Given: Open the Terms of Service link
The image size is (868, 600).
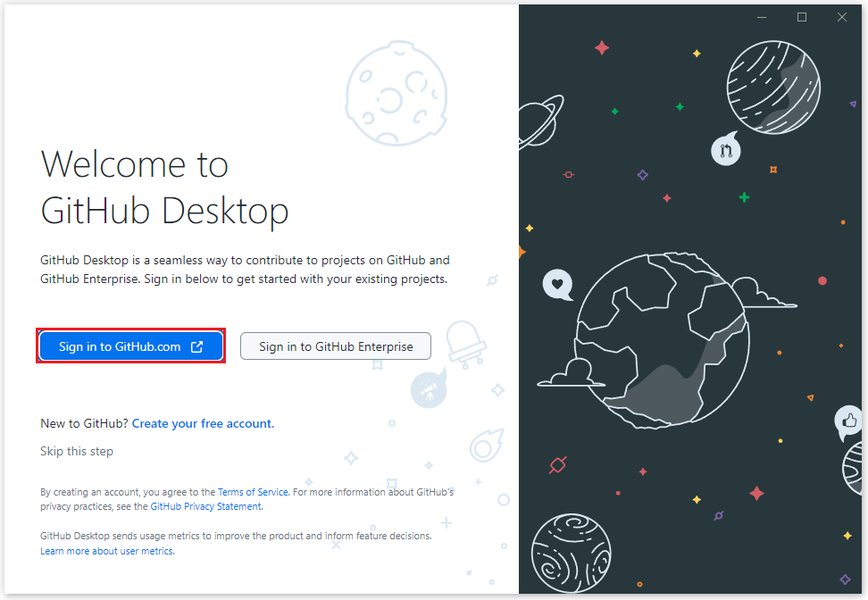Looking at the screenshot, I should (253, 491).
